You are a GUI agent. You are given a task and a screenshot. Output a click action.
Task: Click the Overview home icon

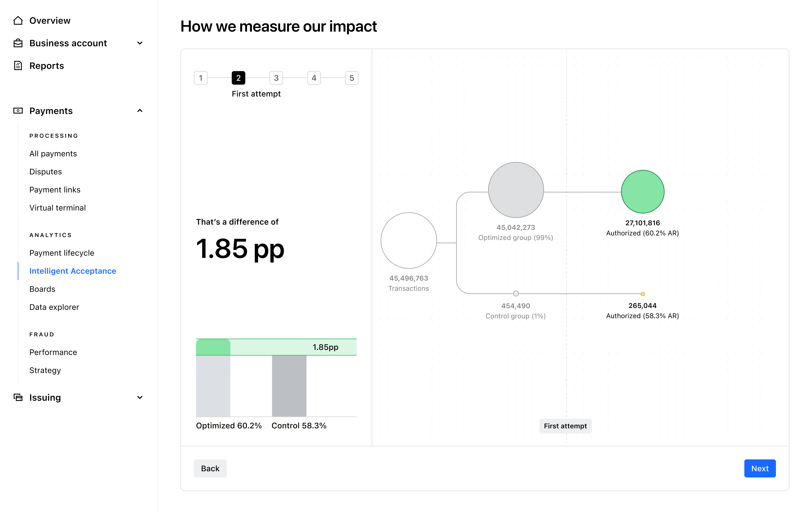pyautogui.click(x=18, y=21)
